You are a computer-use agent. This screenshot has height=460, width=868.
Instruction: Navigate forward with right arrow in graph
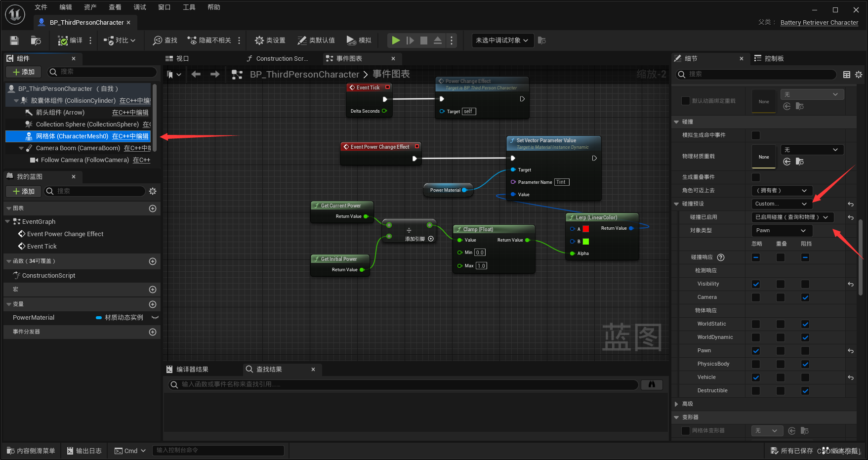[215, 74]
